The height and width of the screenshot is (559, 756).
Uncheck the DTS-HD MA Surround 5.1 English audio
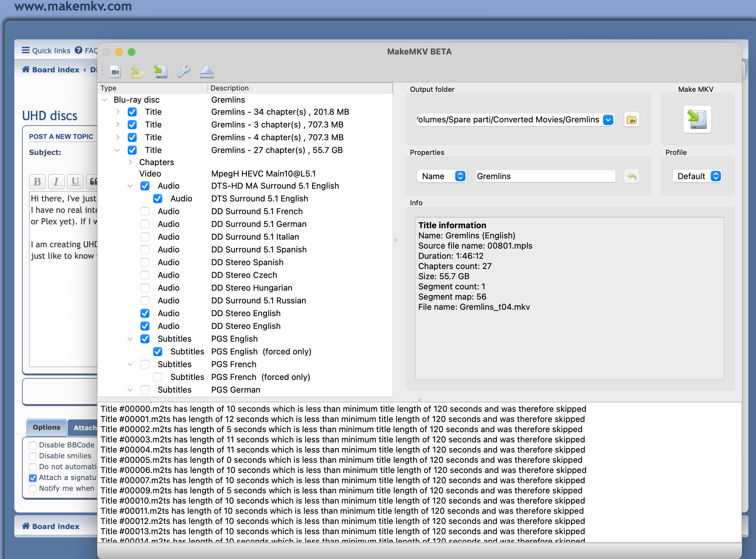(x=145, y=186)
